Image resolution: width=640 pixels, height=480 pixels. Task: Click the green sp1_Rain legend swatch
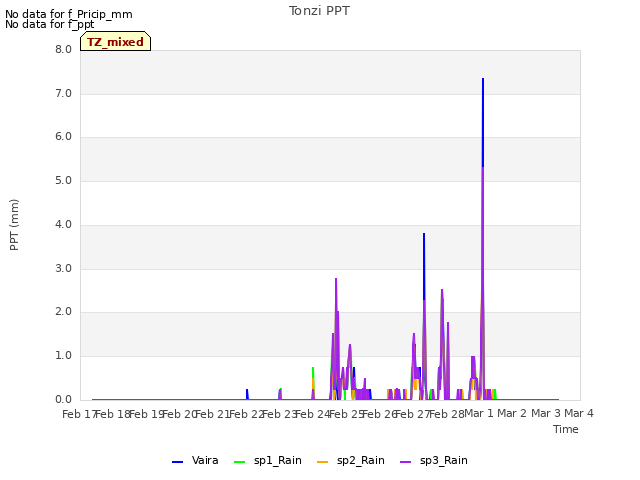[240, 462]
